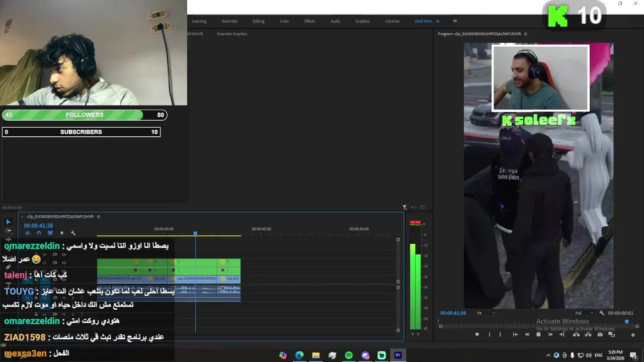Switch to the Editing workspace
This screenshot has height=362, width=644.
[x=259, y=21]
